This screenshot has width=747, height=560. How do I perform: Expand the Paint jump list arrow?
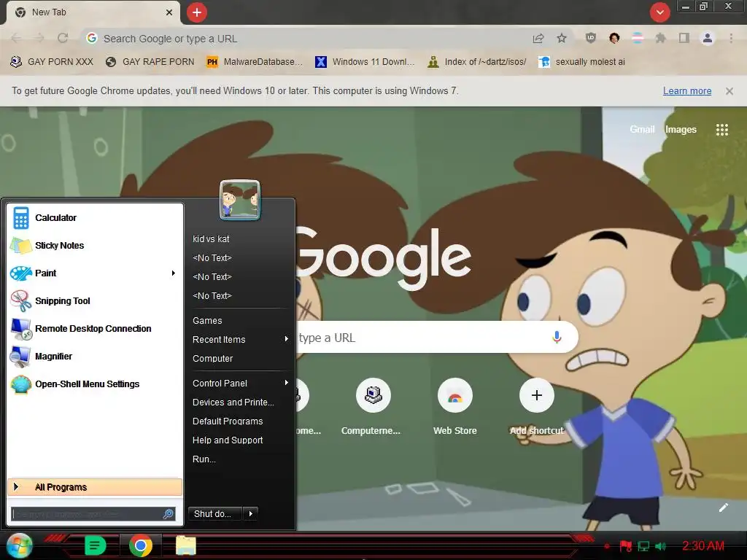pos(174,273)
